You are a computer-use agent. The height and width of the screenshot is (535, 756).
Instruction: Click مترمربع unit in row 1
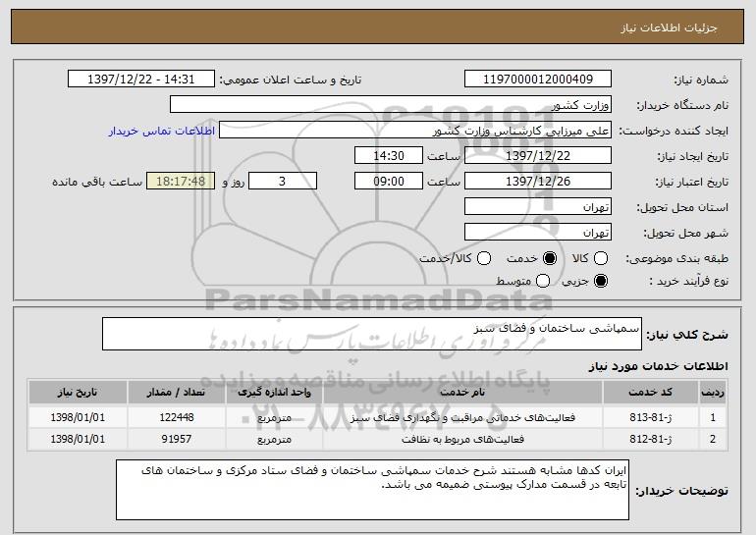(274, 417)
